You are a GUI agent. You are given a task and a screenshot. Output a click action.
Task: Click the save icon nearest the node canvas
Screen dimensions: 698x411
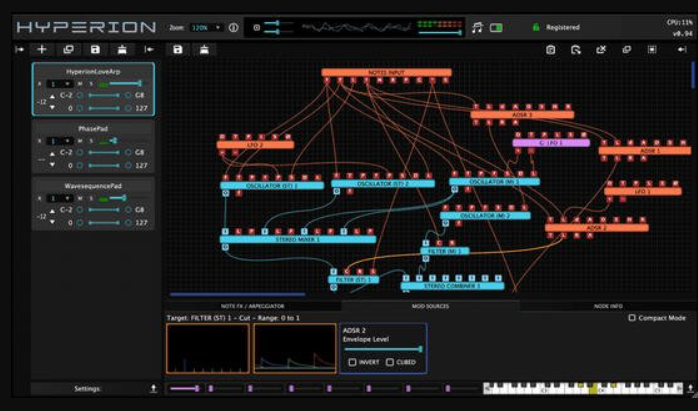178,49
